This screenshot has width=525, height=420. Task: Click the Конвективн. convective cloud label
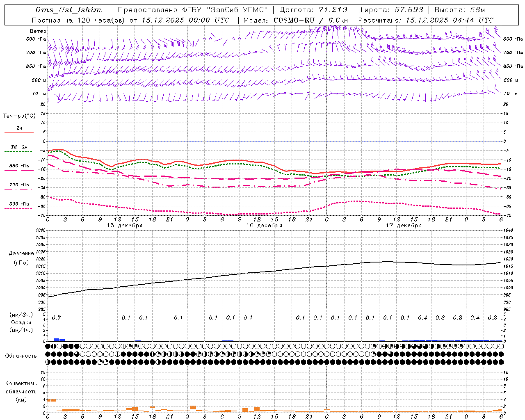point(21,383)
